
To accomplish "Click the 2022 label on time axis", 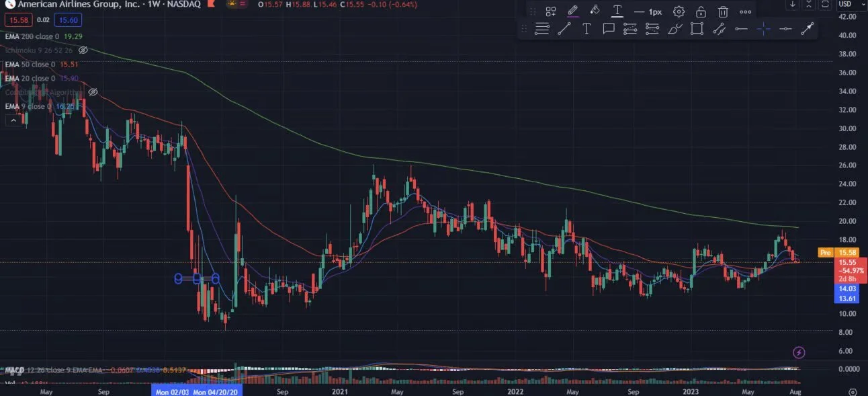I will pos(516,391).
